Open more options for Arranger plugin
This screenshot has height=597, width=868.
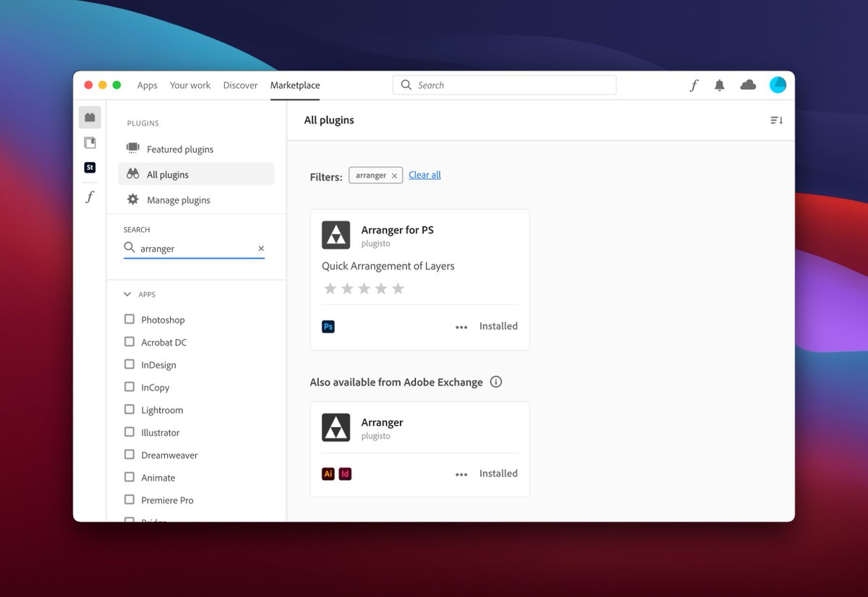(x=461, y=474)
